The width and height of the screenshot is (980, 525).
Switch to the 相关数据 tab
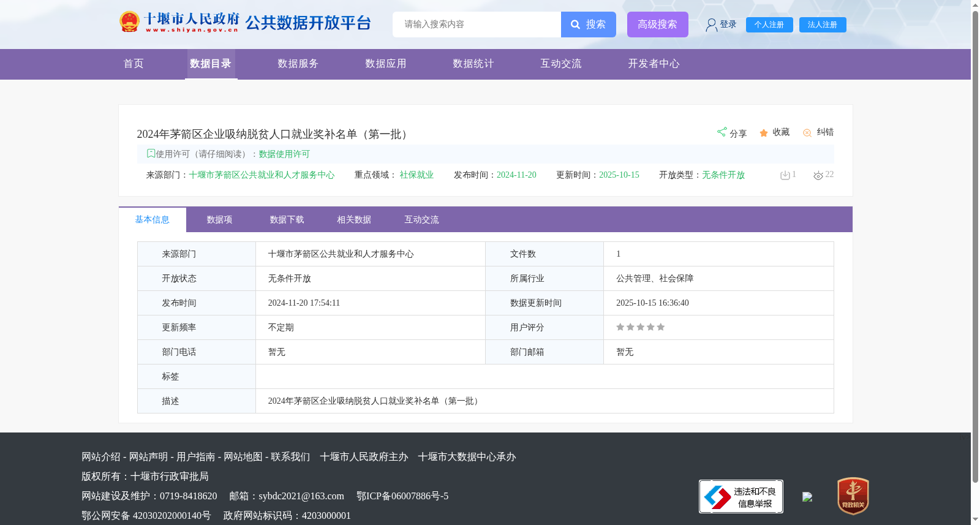[354, 220]
